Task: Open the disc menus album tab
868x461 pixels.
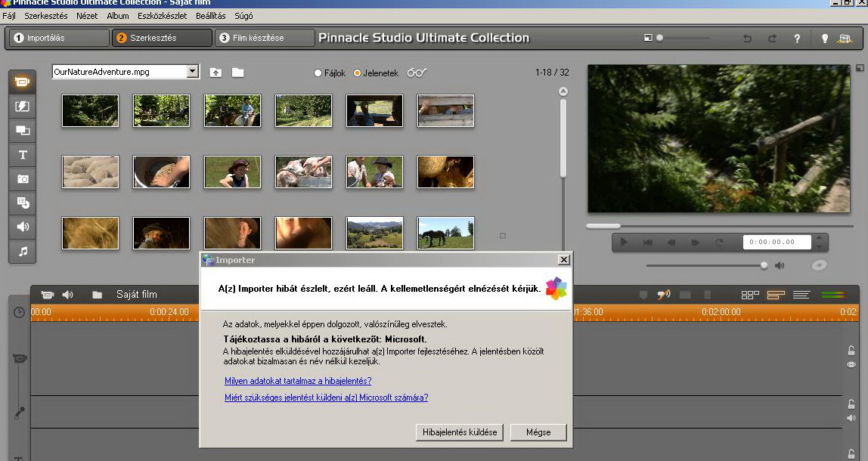Action: tap(22, 203)
